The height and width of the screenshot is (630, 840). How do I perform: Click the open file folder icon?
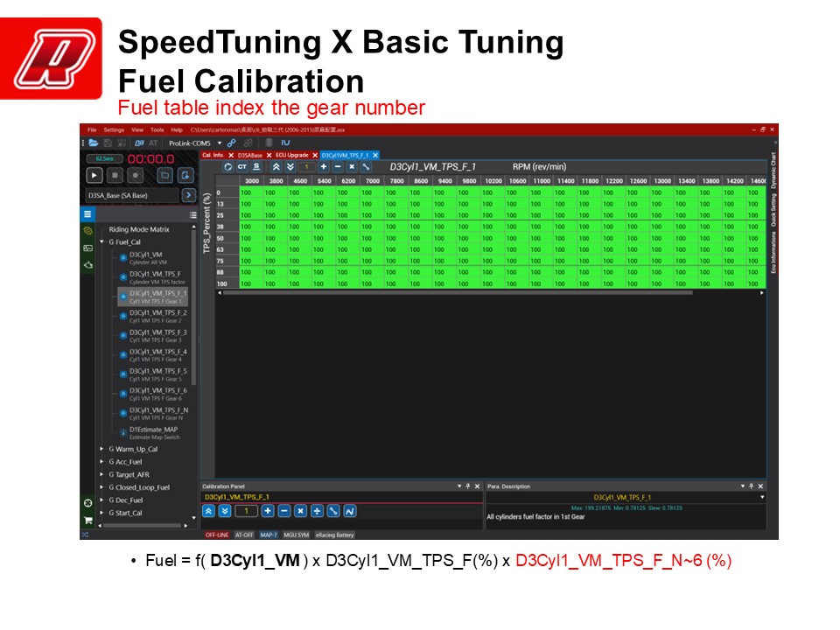pos(94,143)
